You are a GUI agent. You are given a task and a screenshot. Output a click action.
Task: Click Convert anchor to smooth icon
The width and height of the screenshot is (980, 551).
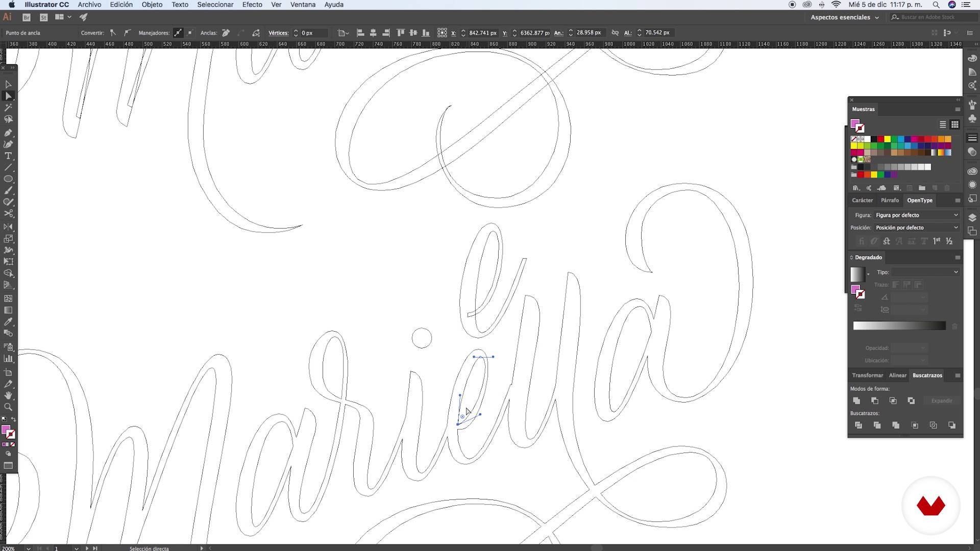pyautogui.click(x=127, y=33)
